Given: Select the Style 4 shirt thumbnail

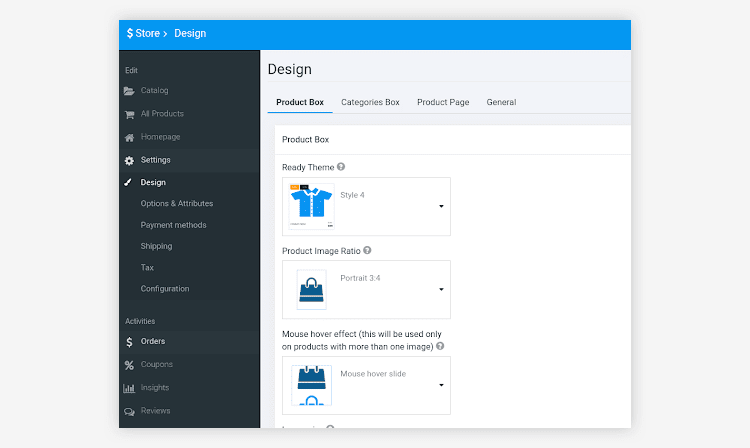Looking at the screenshot, I should pos(310,206).
